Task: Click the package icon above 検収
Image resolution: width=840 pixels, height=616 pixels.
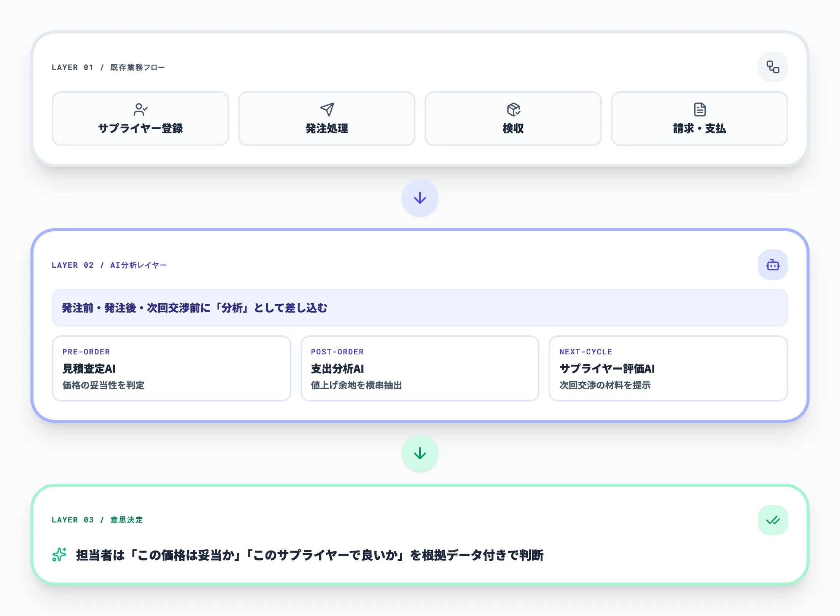Action: pyautogui.click(x=513, y=110)
